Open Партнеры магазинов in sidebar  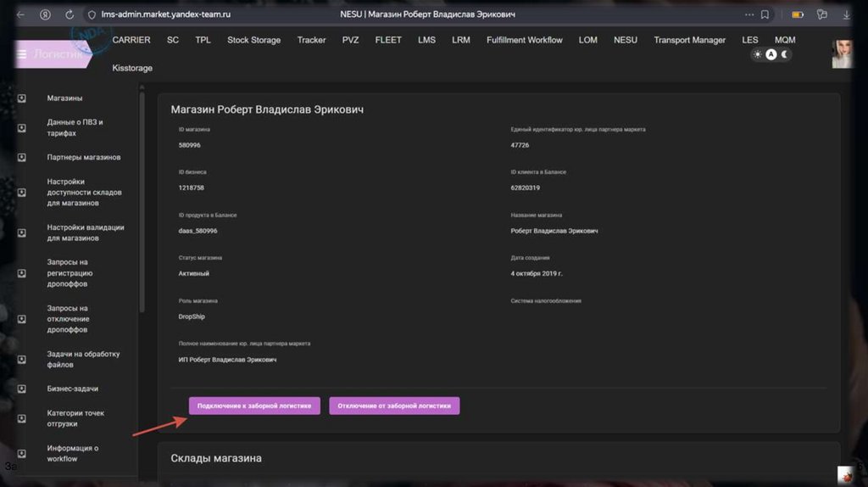click(84, 157)
